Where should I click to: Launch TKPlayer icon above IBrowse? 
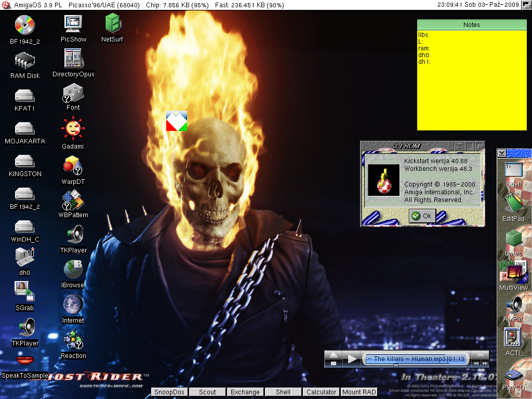coord(75,235)
